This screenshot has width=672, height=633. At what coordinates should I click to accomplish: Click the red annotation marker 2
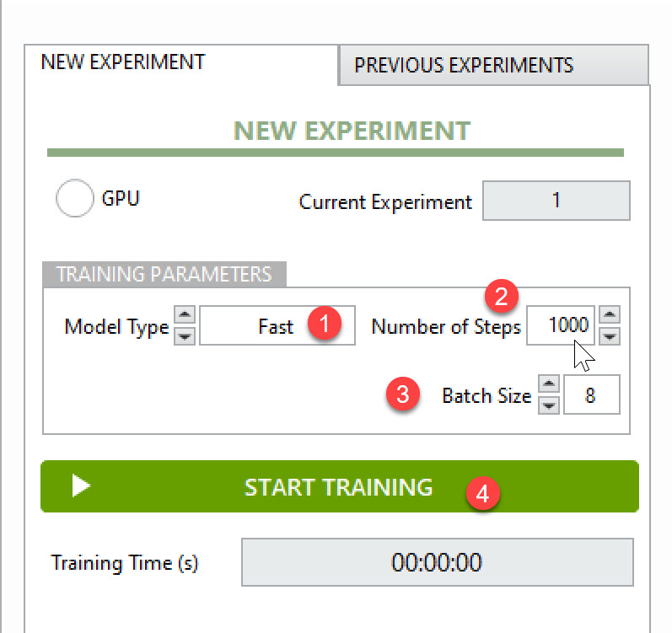pyautogui.click(x=502, y=296)
